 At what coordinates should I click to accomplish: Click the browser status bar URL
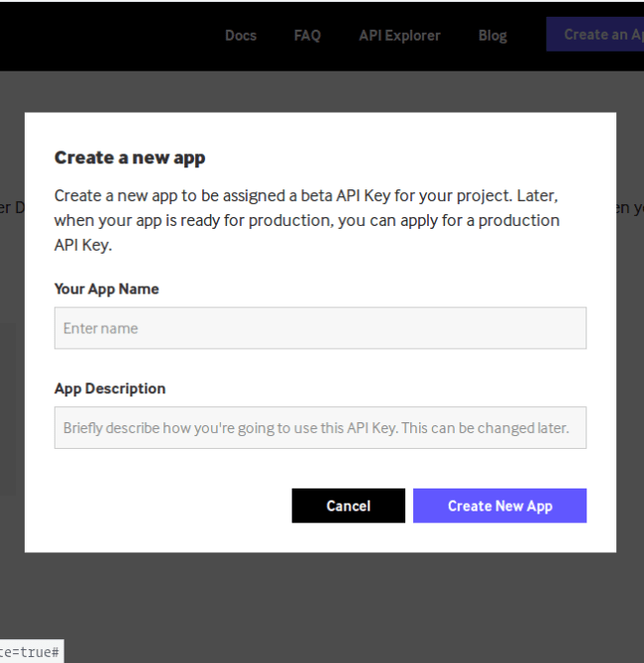pyautogui.click(x=30, y=651)
